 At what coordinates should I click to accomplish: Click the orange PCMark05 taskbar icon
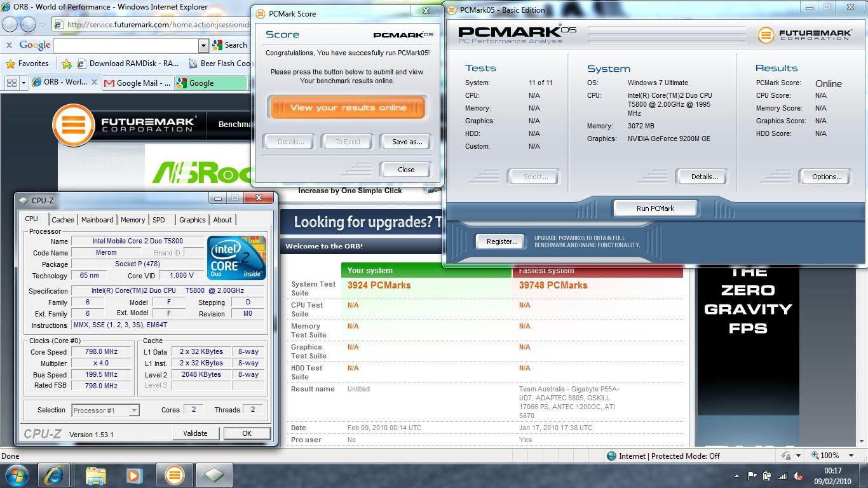click(174, 475)
